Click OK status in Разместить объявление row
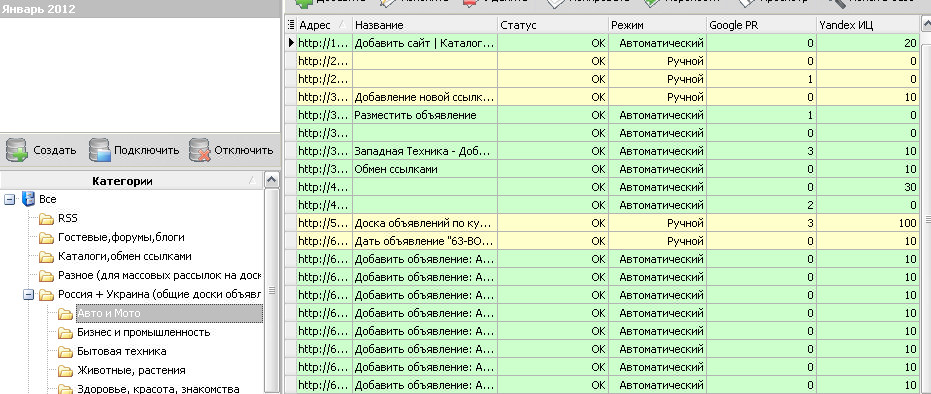The image size is (931, 394). (553, 115)
